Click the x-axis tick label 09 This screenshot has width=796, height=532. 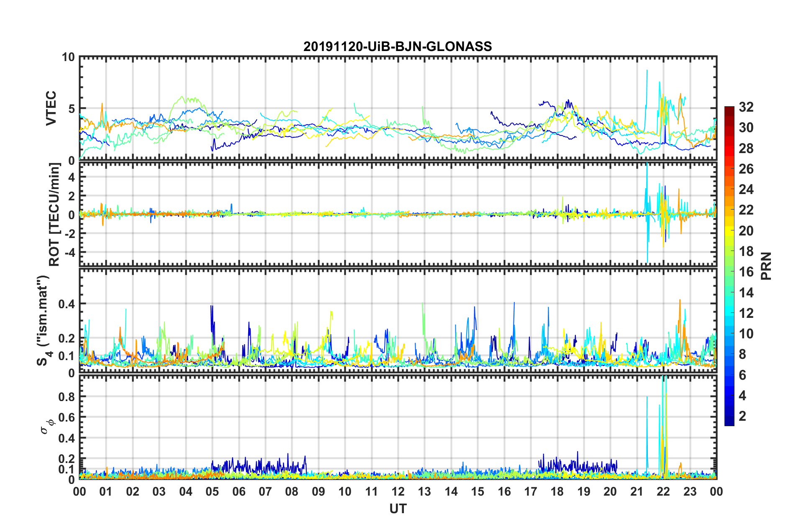coord(318,491)
